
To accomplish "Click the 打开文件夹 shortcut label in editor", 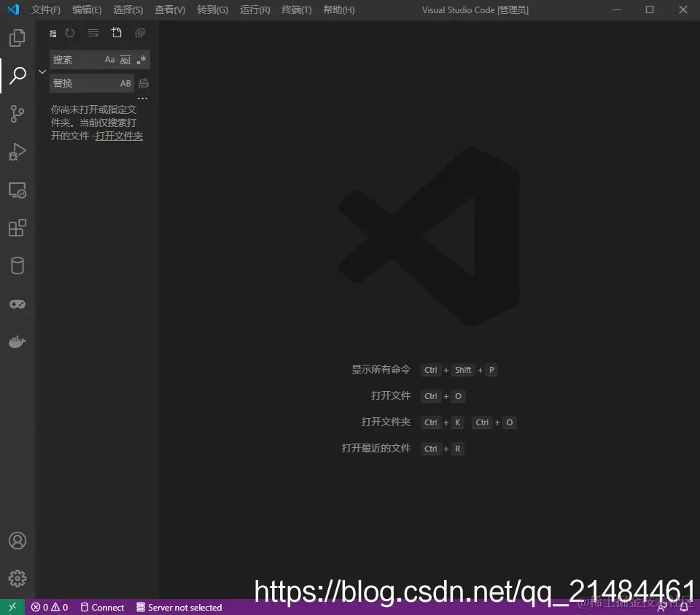I will [386, 422].
